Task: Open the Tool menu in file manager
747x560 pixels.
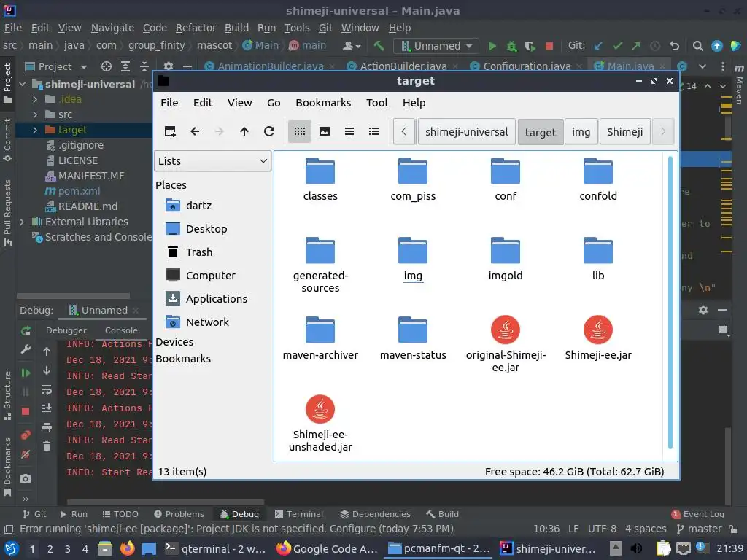Action: pos(376,103)
